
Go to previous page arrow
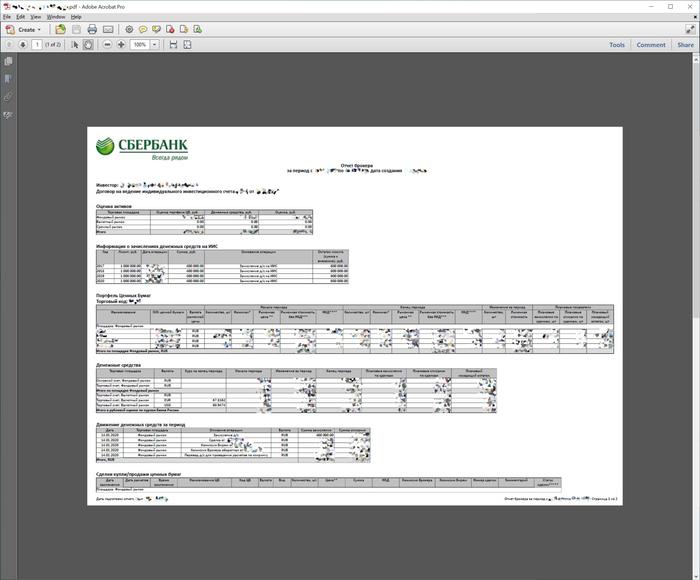point(9,45)
